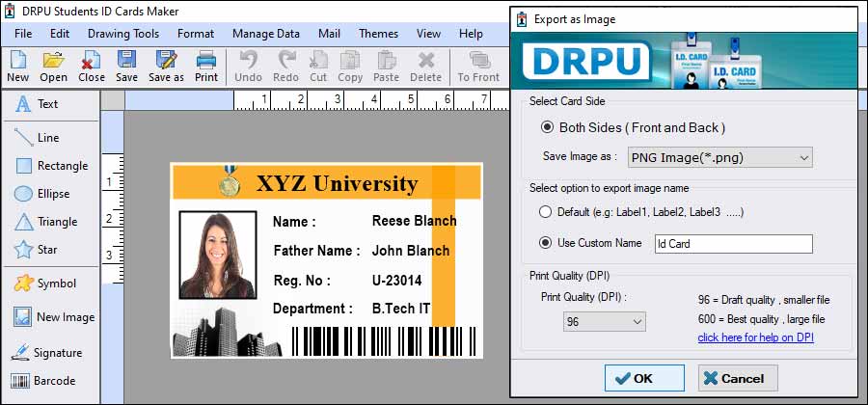
Task: Select the Ellipse tool
Action: coord(42,194)
